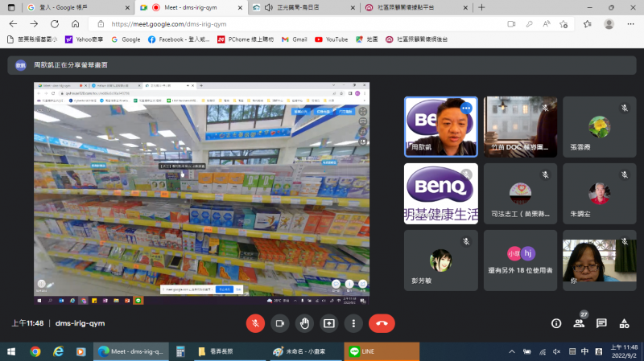Unmute the microphone in Meet controls

point(255,323)
